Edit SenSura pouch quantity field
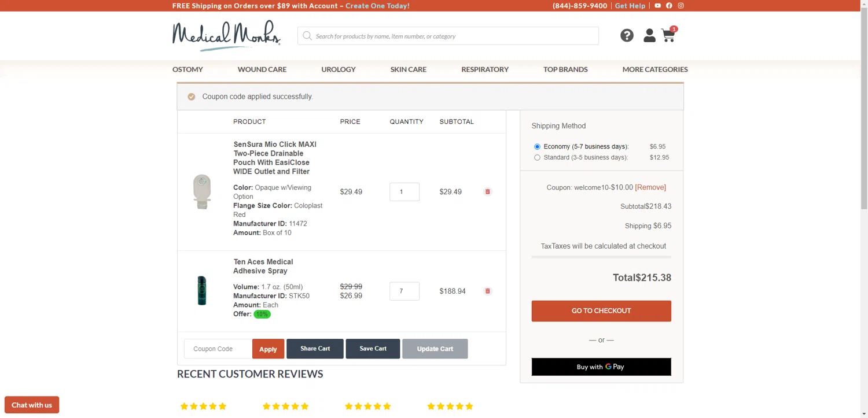Viewport: 868px width, 418px height. click(404, 191)
